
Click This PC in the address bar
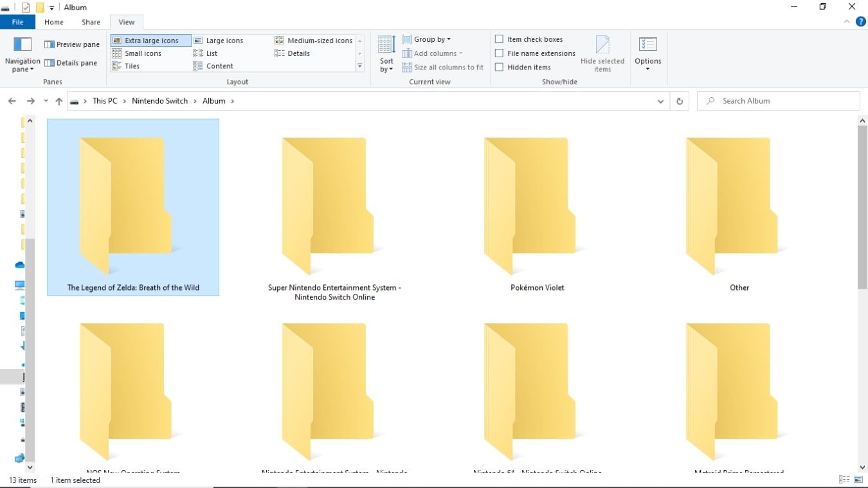tap(105, 101)
